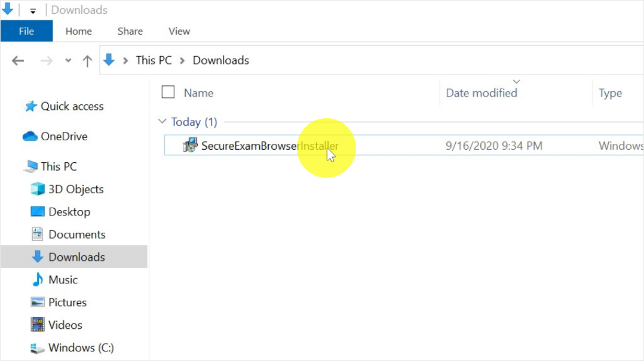Click the Downloads arrow icon in sidebar
Viewport: 644px width, 361px height.
click(38, 257)
